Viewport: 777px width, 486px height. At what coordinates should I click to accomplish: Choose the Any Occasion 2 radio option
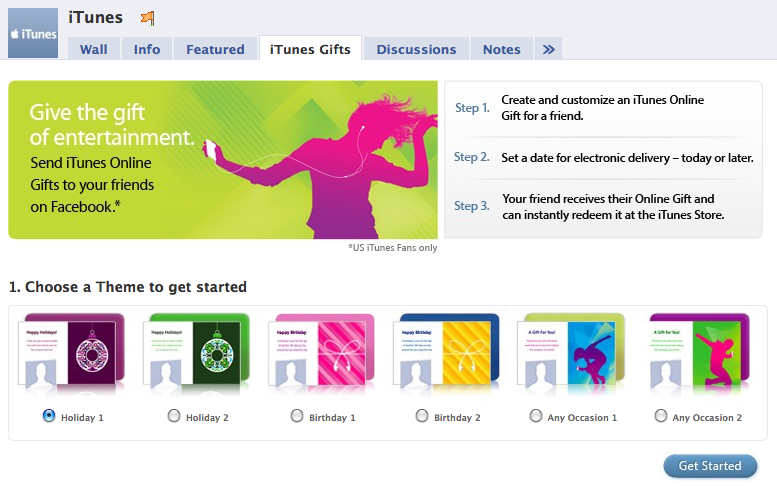click(660, 416)
